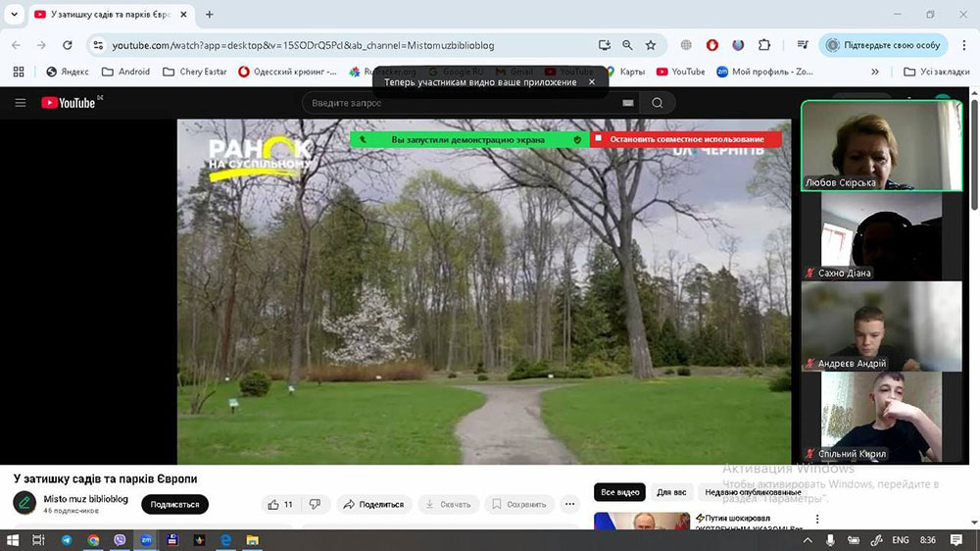Show hidden tray icons chevron
The width and height of the screenshot is (980, 551).
pyautogui.click(x=808, y=540)
